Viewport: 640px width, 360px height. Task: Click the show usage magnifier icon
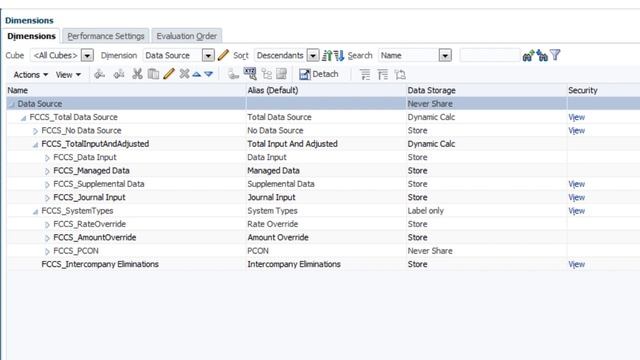(250, 74)
